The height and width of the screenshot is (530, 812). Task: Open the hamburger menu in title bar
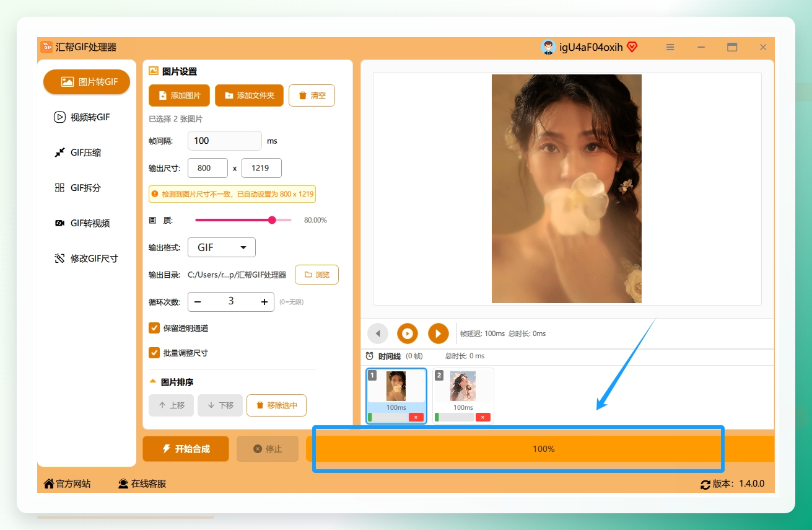670,47
